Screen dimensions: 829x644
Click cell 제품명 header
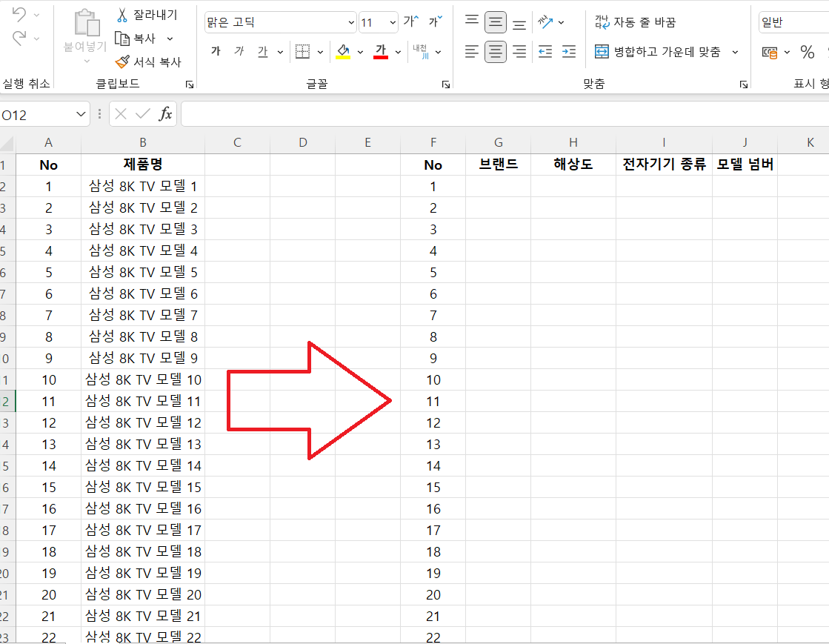[x=143, y=165]
